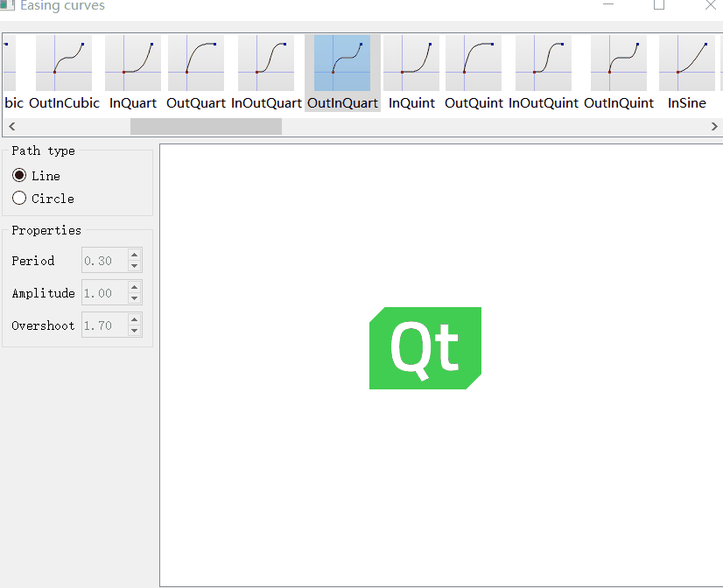
Task: Maximize the Easing curves window
Action: 659,4
